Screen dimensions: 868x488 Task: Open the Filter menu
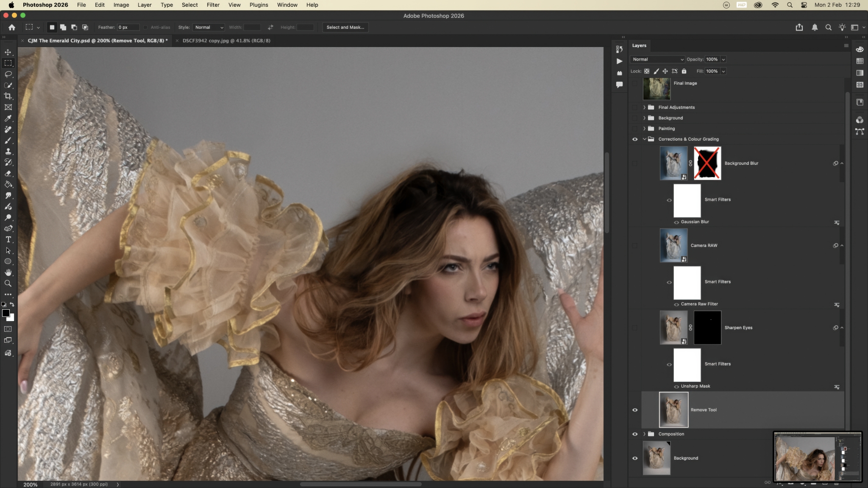coord(213,5)
